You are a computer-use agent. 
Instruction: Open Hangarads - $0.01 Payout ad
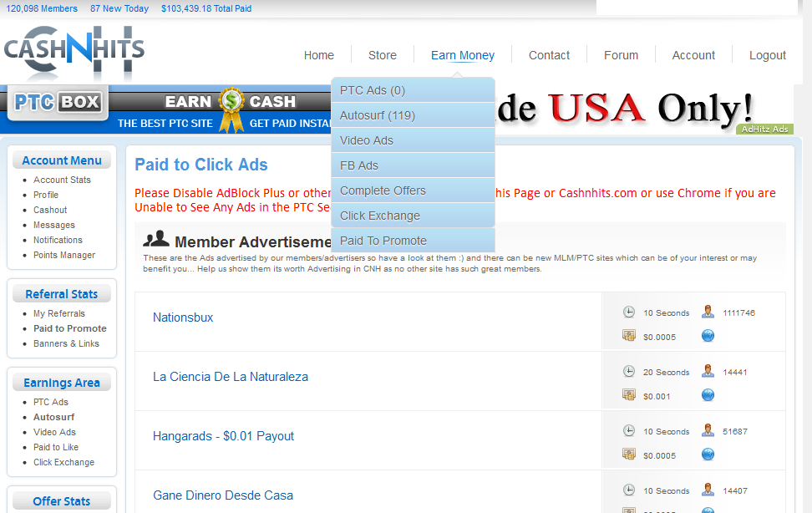[x=223, y=436]
